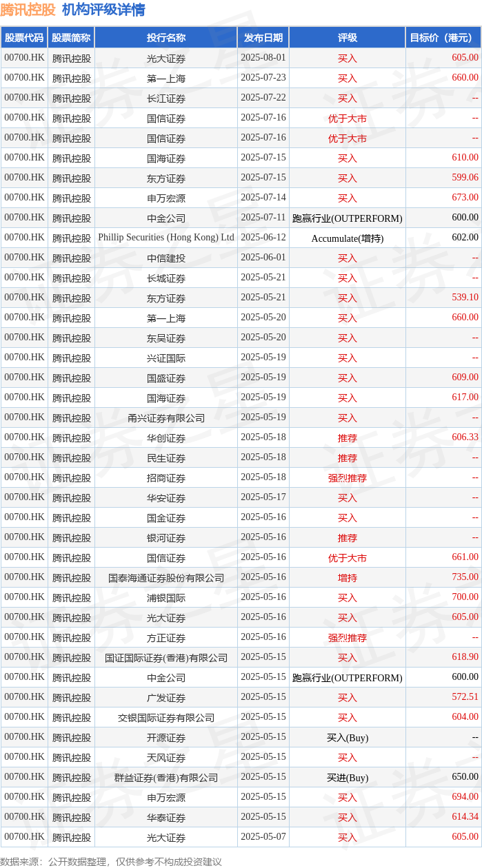Image resolution: width=482 pixels, height=868 pixels.
Task: Select the 发布日期 column header
Action: [263, 38]
